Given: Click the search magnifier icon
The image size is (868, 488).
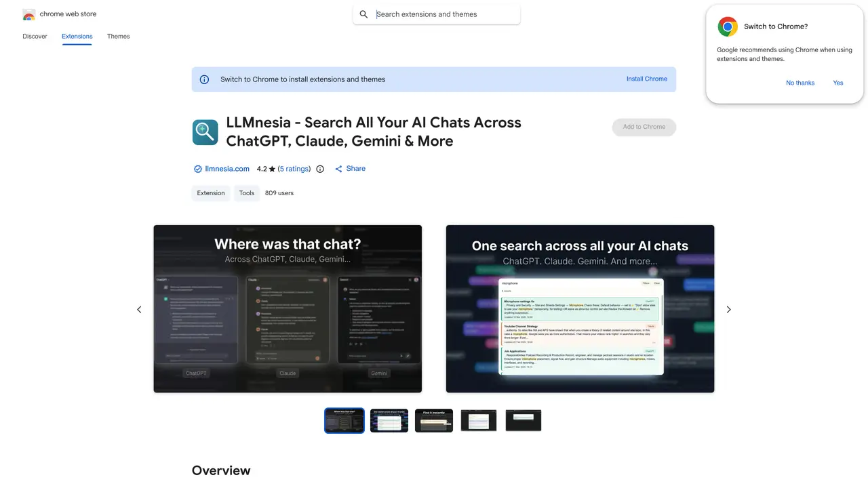Looking at the screenshot, I should [x=364, y=14].
